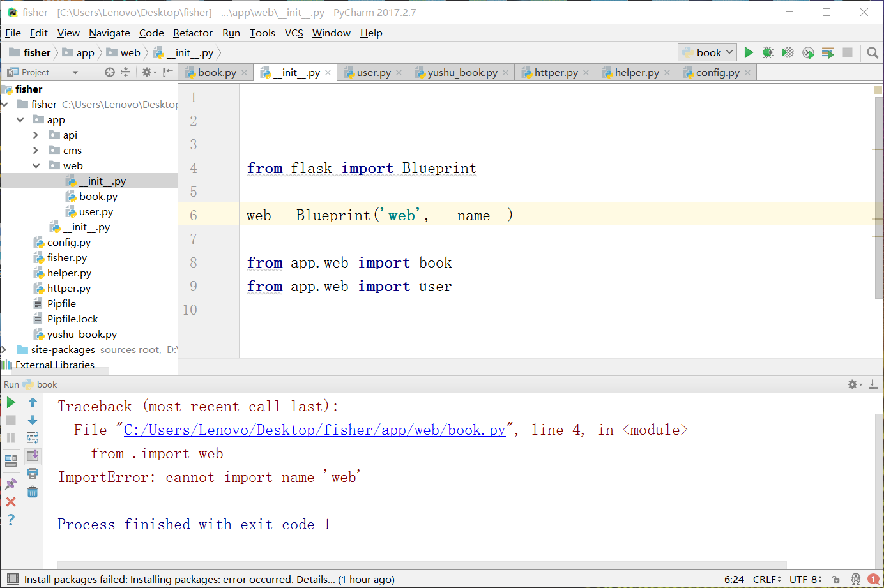Image resolution: width=884 pixels, height=588 pixels.
Task: Open Project panel gear settings
Action: point(148,72)
